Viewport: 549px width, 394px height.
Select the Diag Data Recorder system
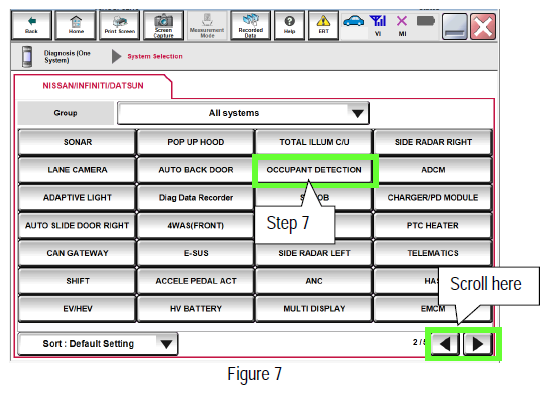[196, 198]
